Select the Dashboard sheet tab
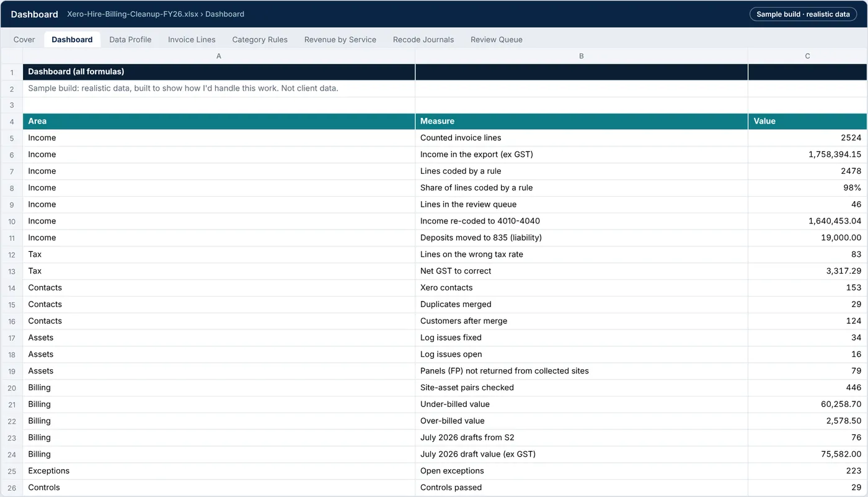 coord(72,39)
